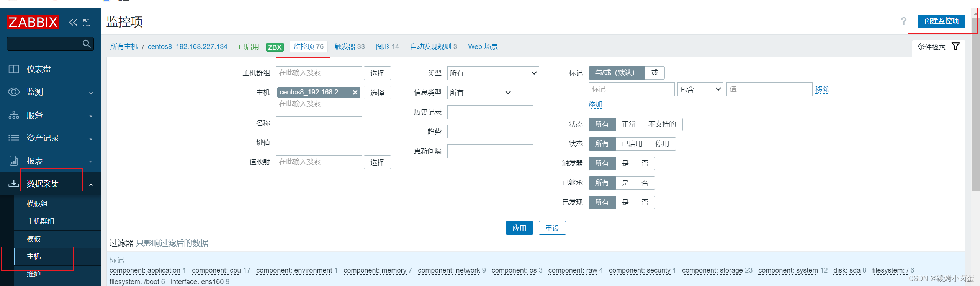Viewport: 980px width, 286px height.
Task: Click the filter funnel icon near 条件检索
Action: pos(955,47)
